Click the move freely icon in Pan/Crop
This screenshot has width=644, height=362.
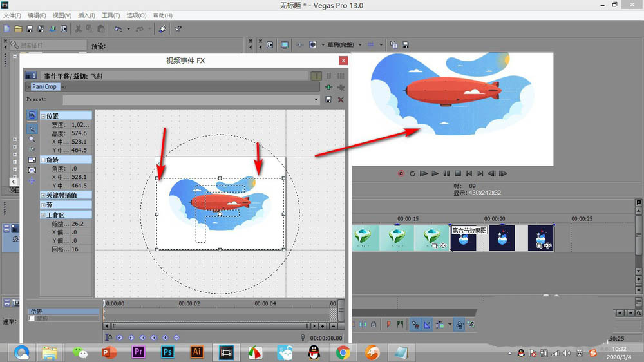[x=32, y=181]
